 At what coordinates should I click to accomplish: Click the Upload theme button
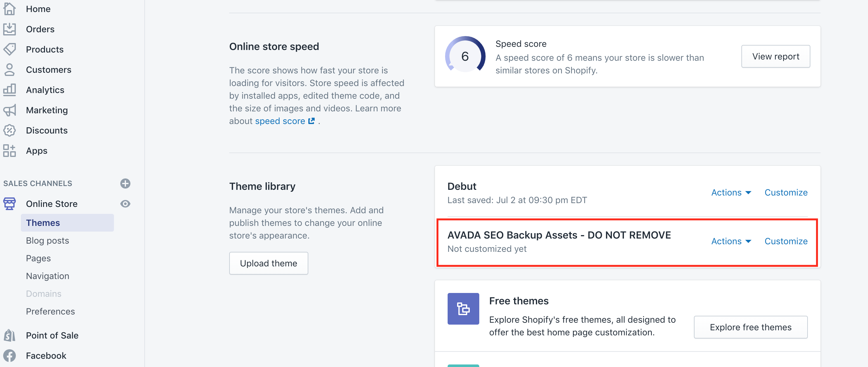pyautogui.click(x=268, y=263)
